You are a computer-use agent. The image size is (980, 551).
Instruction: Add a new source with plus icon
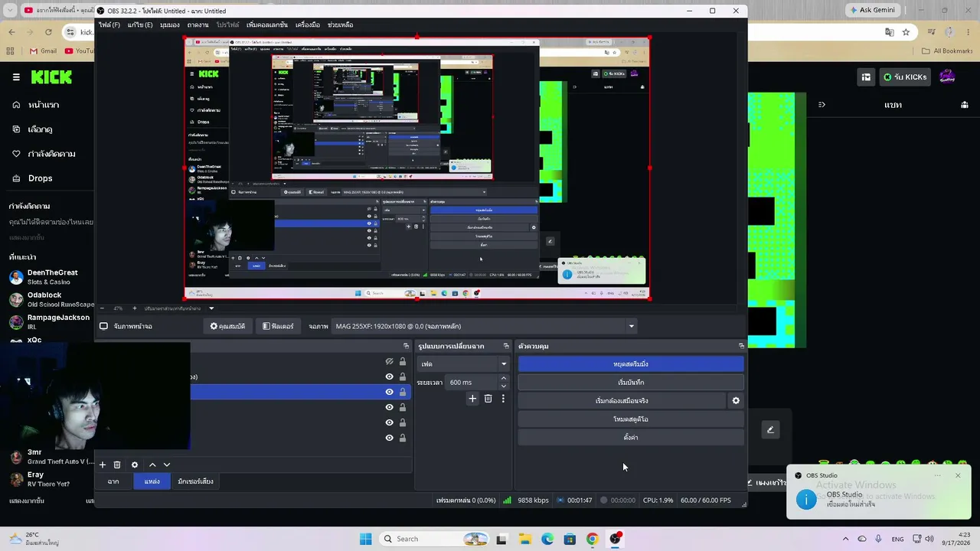(102, 465)
